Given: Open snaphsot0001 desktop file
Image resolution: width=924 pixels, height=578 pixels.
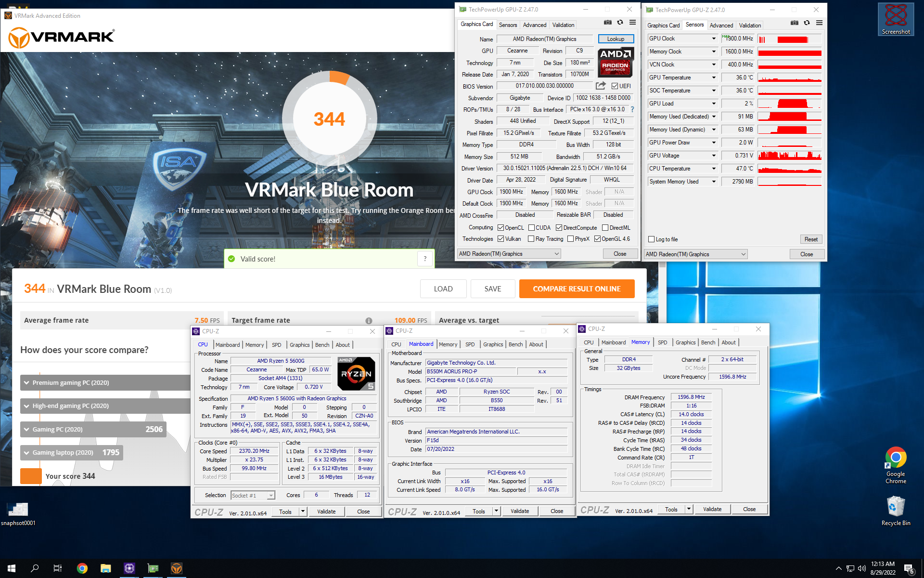Looking at the screenshot, I should 18,513.
